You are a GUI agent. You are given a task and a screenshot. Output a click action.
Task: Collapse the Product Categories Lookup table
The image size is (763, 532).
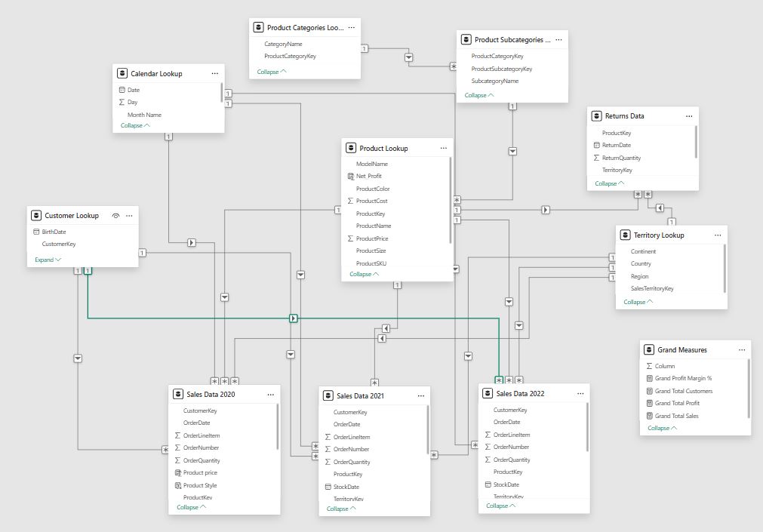click(272, 72)
